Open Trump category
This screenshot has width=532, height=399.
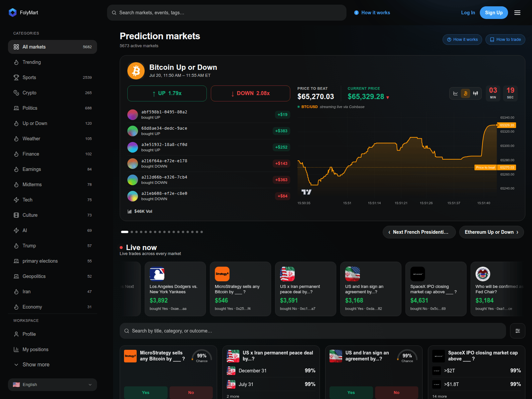[53, 246]
